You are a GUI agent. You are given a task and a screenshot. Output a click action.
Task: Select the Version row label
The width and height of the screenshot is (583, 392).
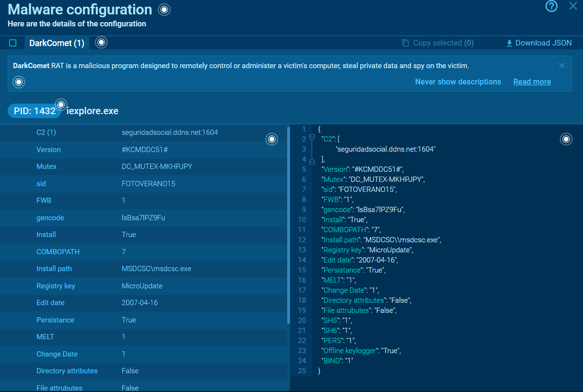click(x=49, y=150)
